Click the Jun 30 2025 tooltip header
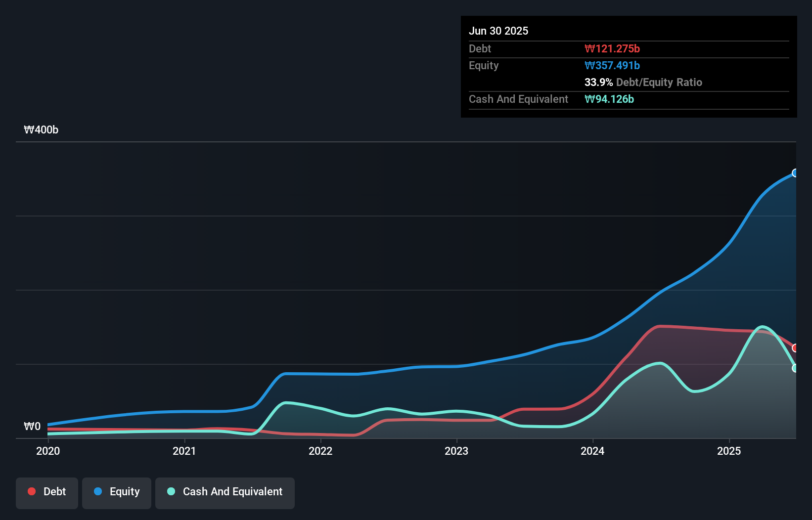 pos(498,31)
